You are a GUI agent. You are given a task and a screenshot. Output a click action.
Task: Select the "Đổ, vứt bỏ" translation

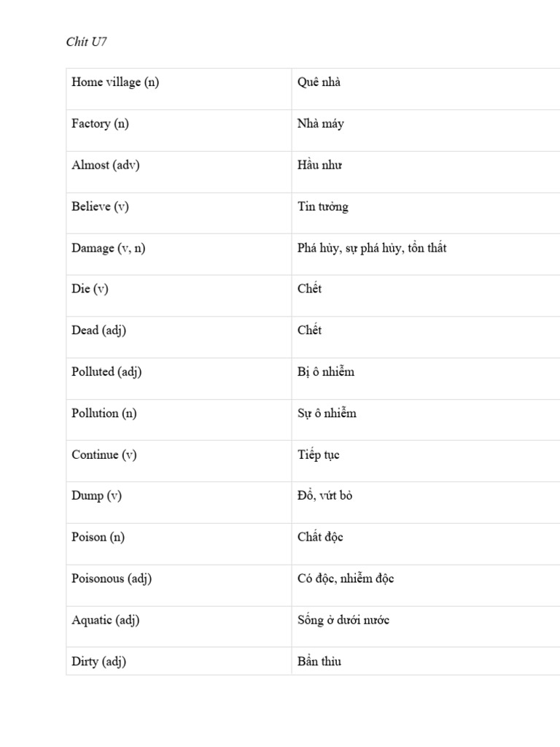(x=325, y=496)
